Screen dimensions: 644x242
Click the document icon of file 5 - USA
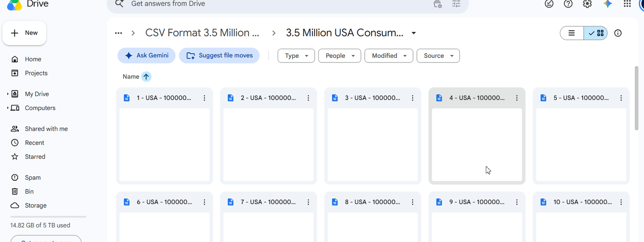tap(543, 98)
